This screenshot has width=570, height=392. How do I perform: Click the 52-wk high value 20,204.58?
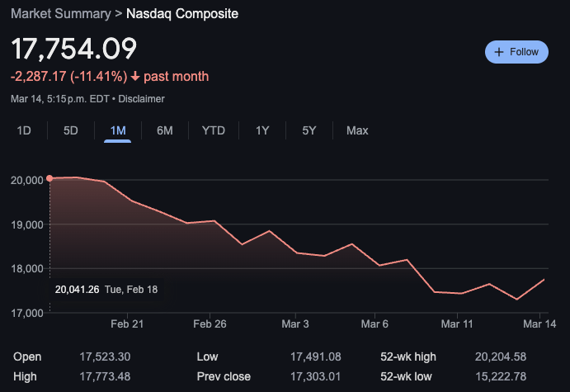[x=501, y=357]
